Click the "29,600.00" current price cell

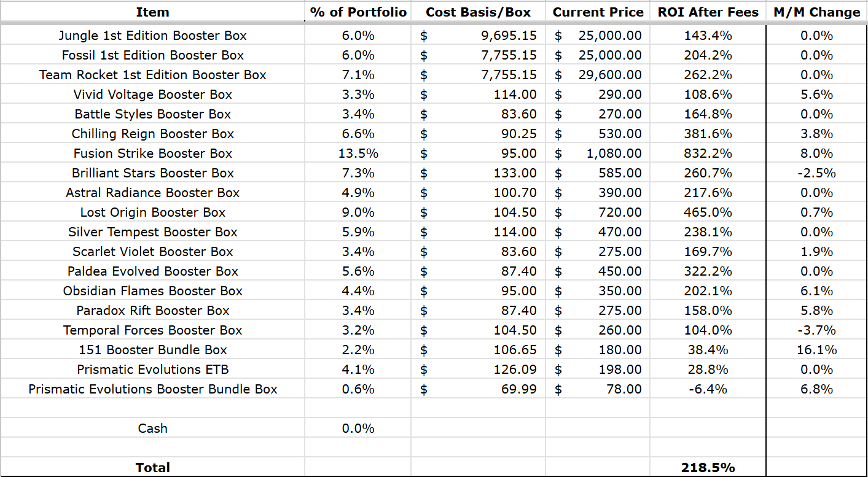click(x=610, y=75)
